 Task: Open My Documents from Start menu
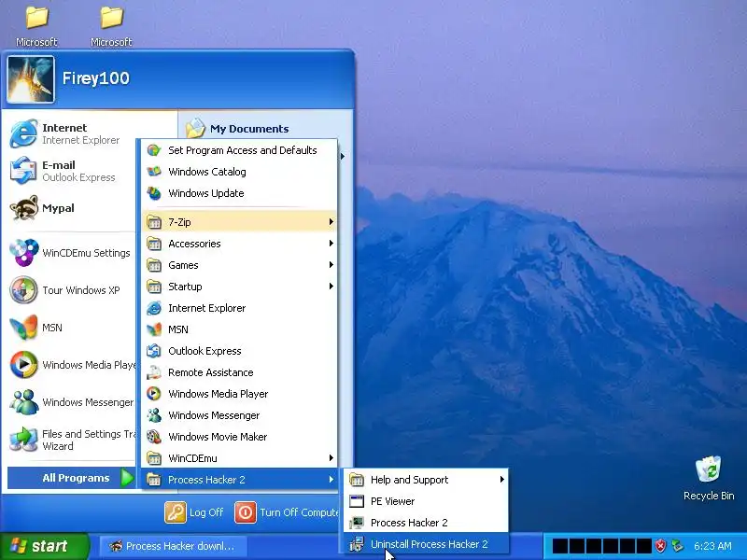tap(237, 129)
